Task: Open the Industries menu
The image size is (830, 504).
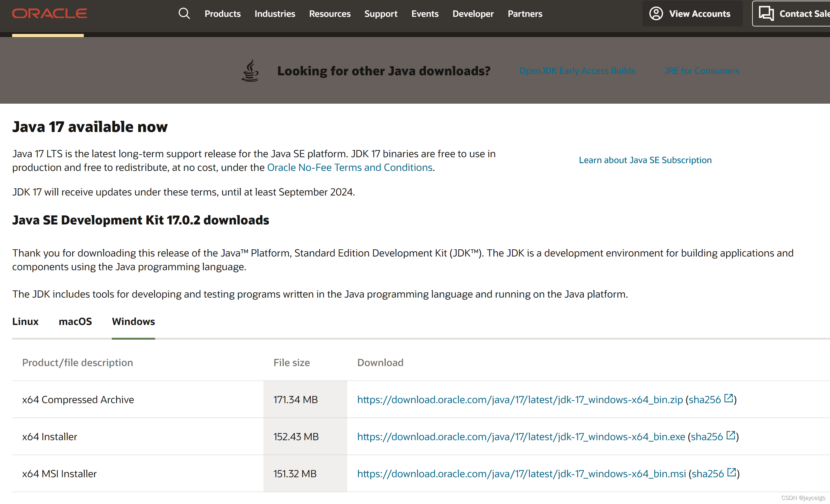Action: pos(274,14)
